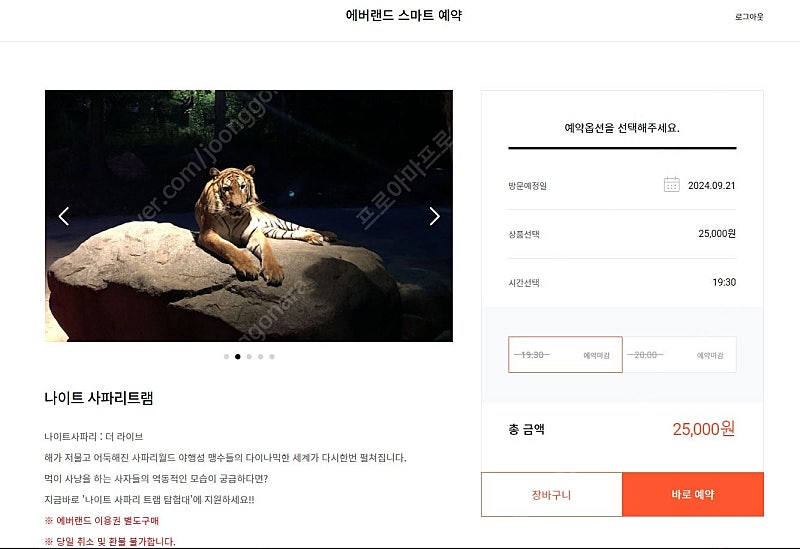Select the first carousel dot indicator
Screen dimensions: 800x549
point(226,357)
